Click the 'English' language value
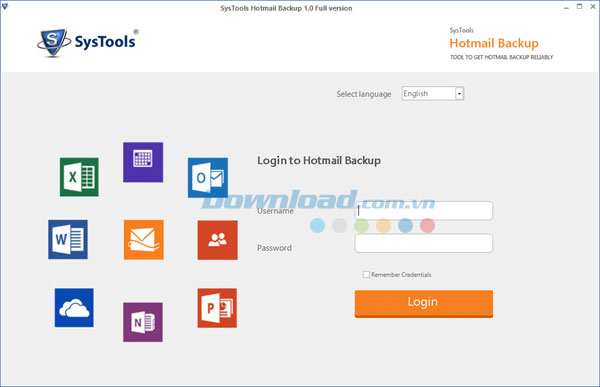600x387 pixels. 416,93
